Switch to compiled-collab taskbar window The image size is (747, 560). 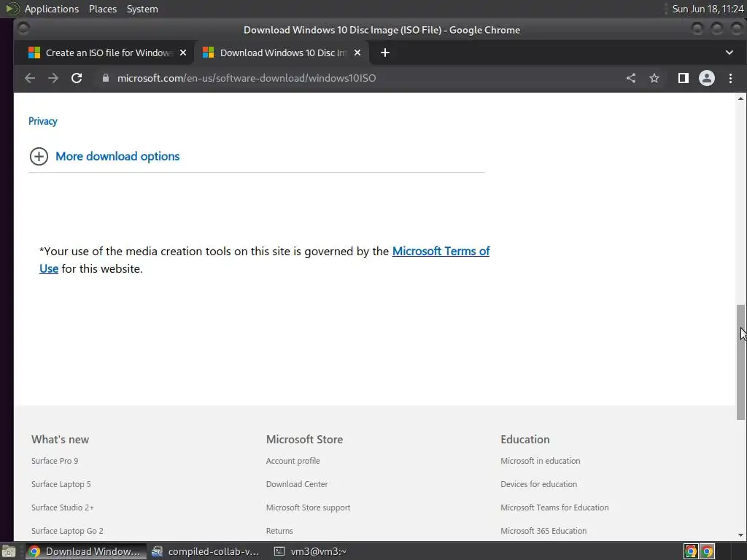205,551
